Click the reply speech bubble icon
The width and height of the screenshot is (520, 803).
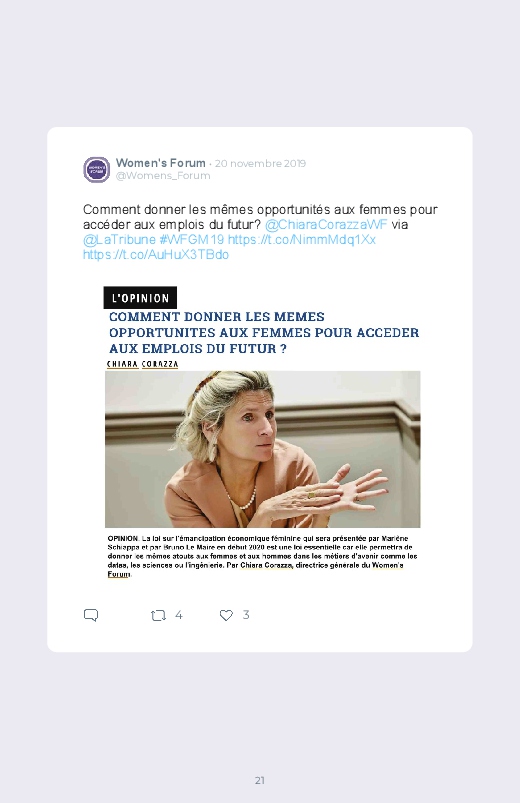point(91,615)
